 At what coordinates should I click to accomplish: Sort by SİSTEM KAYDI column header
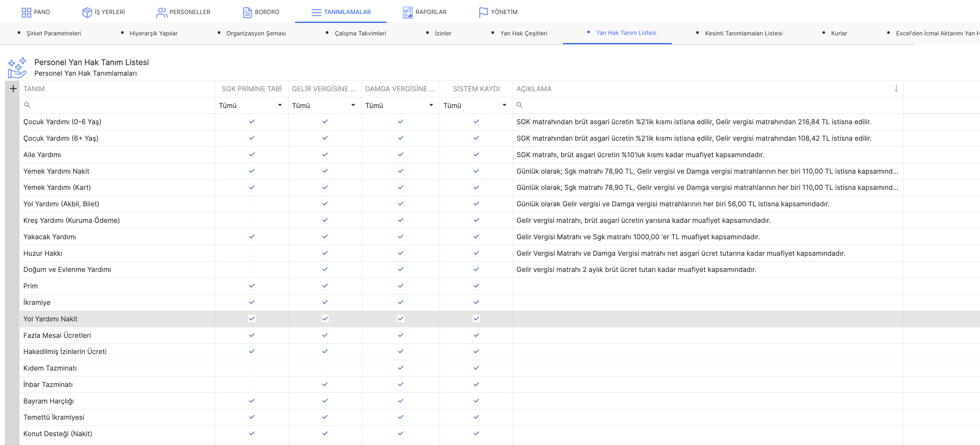pyautogui.click(x=476, y=89)
